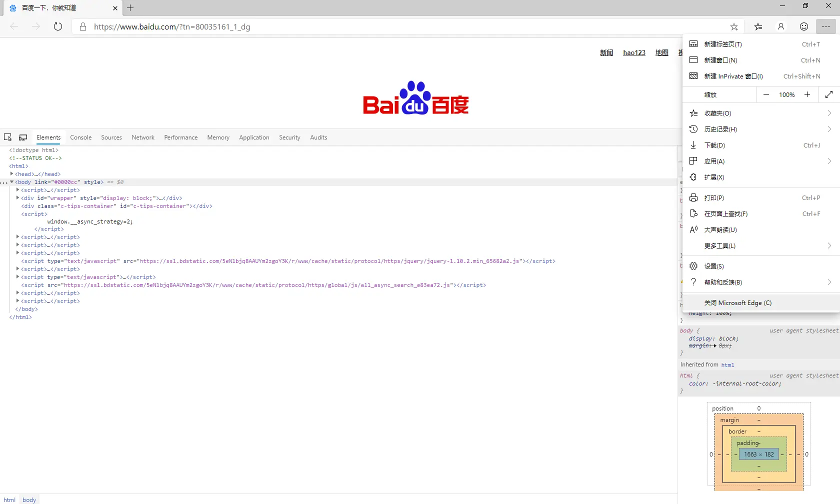Expand the 帮助和反馈(B) submenu chevron
The image size is (840, 504).
(829, 282)
